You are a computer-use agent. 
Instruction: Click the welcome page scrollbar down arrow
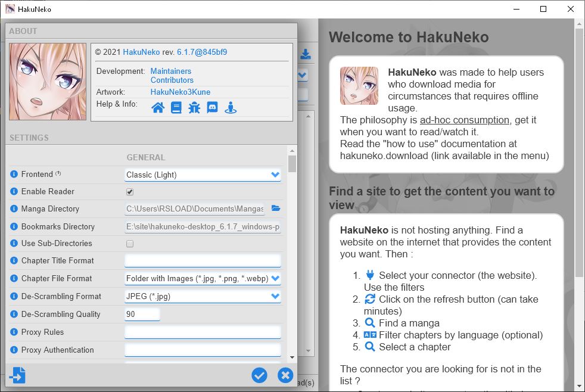(x=579, y=387)
